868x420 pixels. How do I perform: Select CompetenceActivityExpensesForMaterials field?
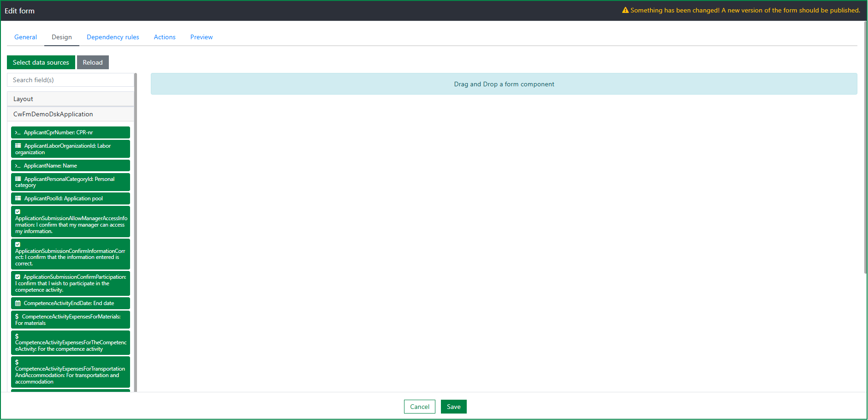[x=71, y=320]
